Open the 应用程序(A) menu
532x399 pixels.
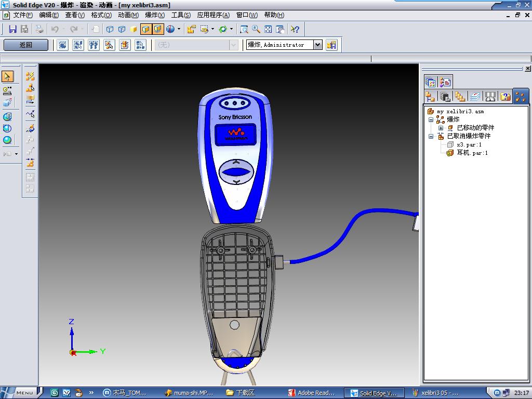[213, 15]
